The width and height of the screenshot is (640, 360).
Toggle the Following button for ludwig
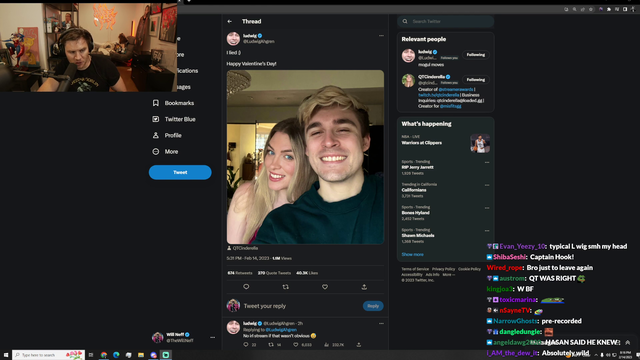pyautogui.click(x=476, y=55)
